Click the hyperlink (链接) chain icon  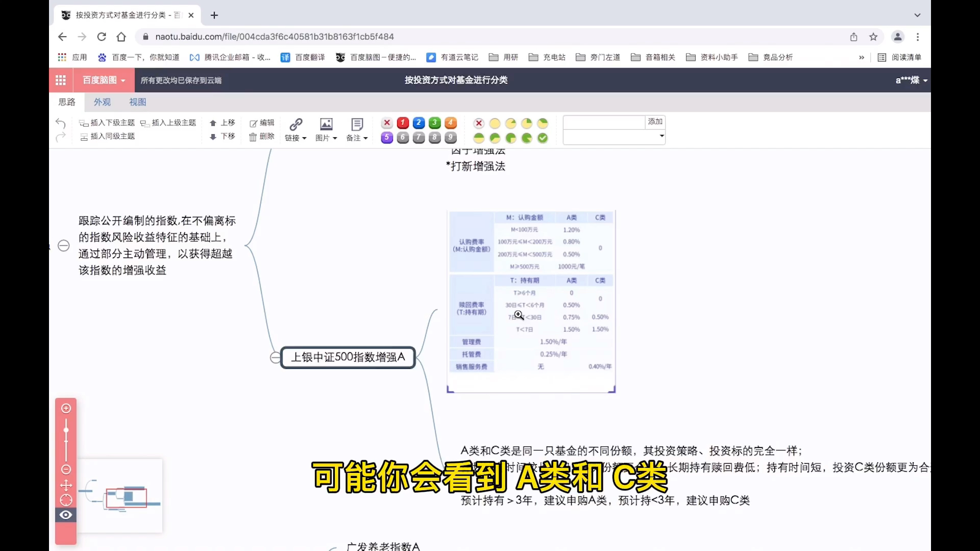(296, 124)
